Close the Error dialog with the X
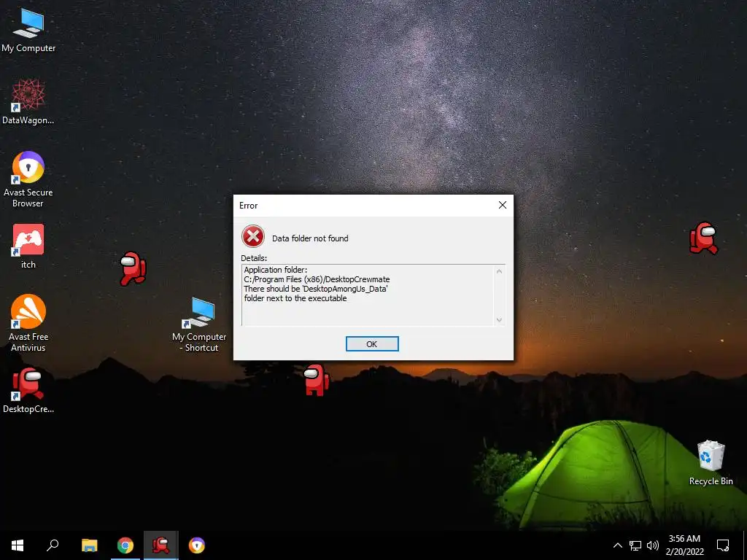The image size is (747, 560). tap(502, 205)
